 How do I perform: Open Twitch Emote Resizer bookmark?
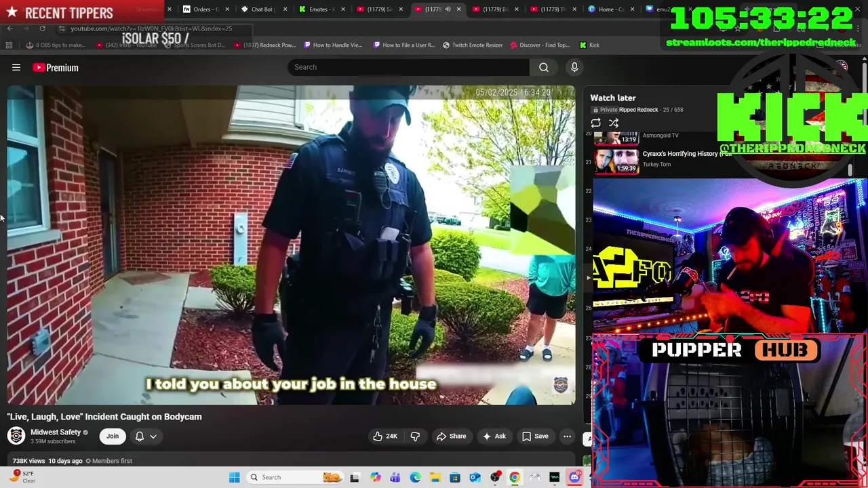click(x=473, y=45)
